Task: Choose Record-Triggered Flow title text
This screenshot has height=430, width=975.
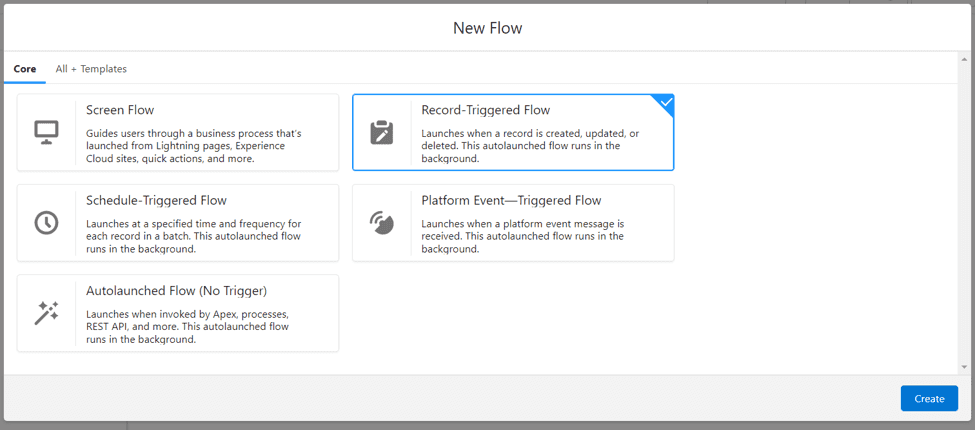Action: 486,111
